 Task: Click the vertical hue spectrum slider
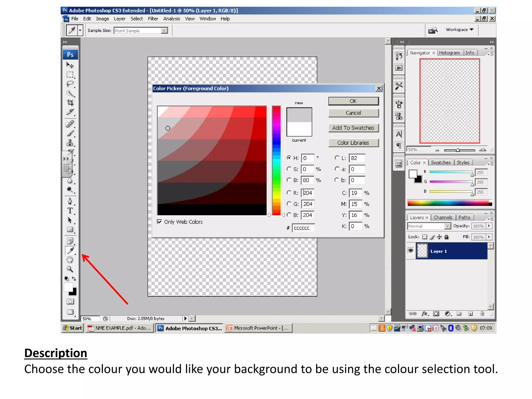[276, 161]
